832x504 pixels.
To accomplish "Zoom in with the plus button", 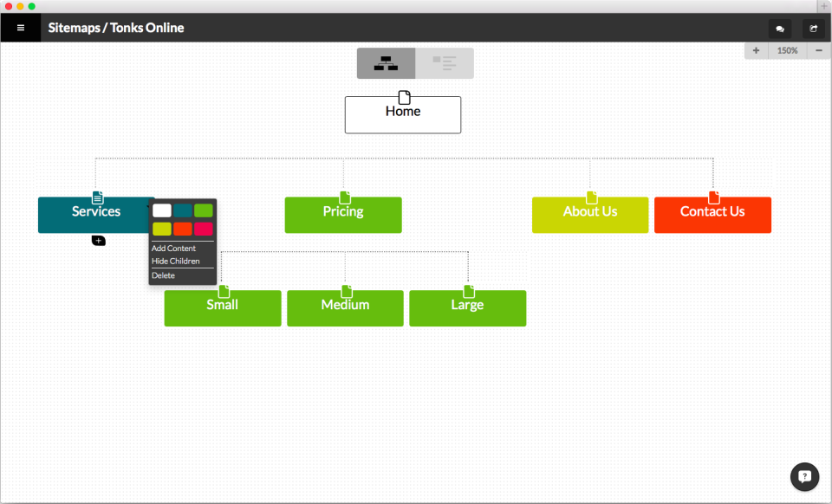I will (756, 51).
